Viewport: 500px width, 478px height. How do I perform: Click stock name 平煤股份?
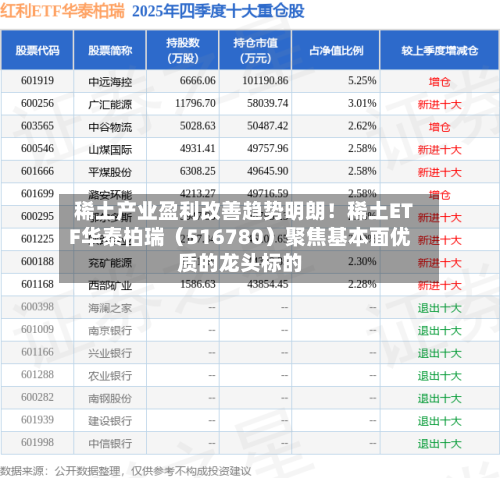(x=110, y=172)
